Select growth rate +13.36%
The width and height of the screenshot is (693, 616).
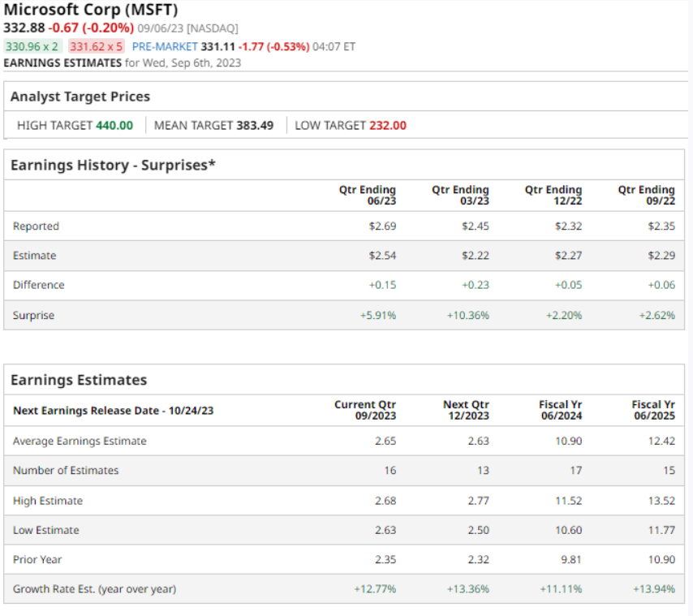click(468, 589)
